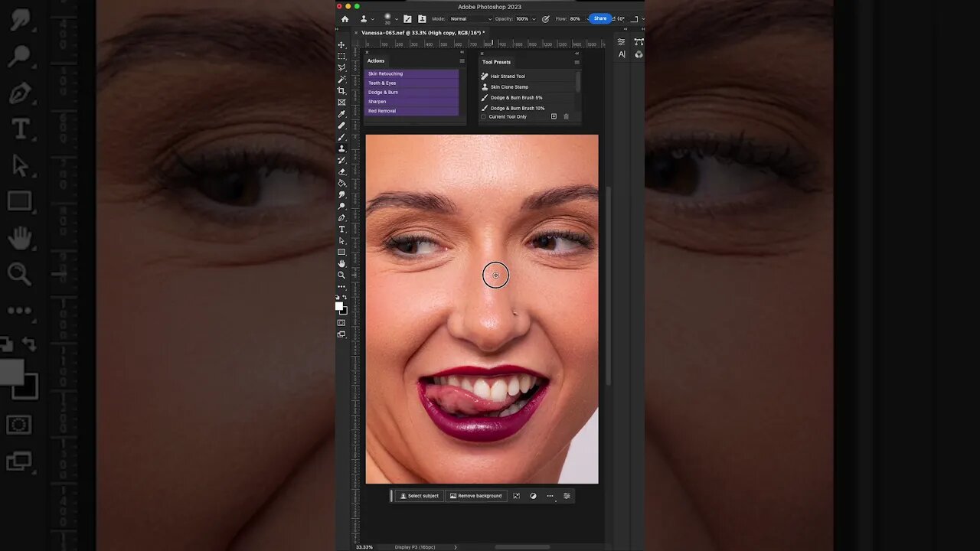Open contextual task bar settings icon
The width and height of the screenshot is (980, 551).
coord(567,496)
